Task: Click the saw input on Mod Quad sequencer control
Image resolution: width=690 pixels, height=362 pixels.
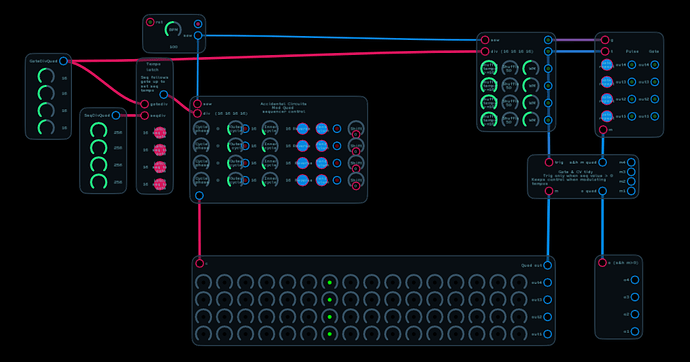Action: point(198,104)
